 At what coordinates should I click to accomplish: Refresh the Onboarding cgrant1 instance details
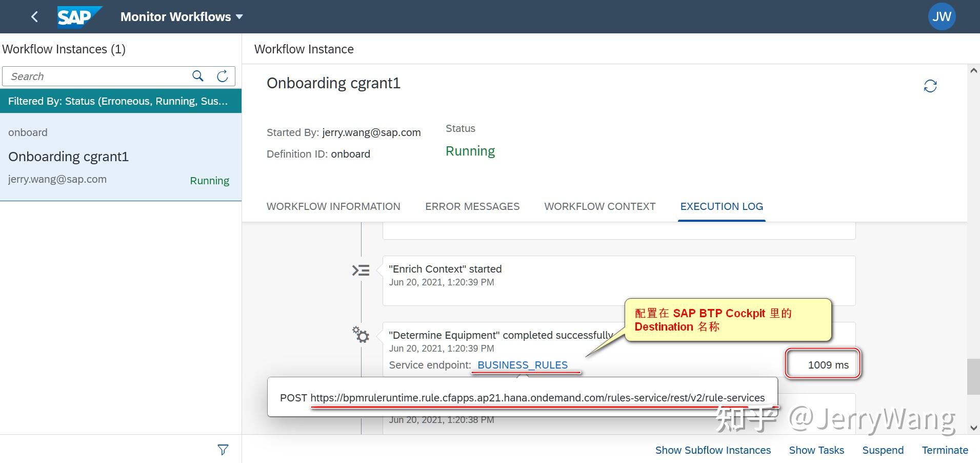click(931, 86)
